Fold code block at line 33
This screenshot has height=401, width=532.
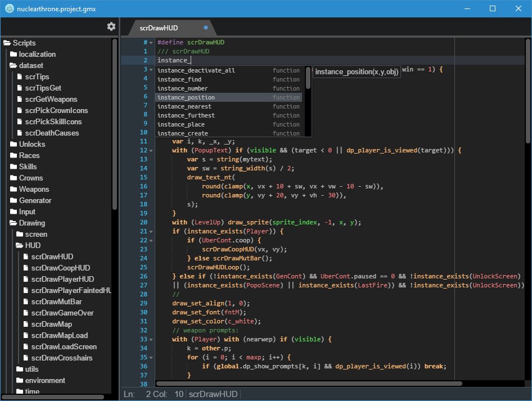tap(151, 340)
